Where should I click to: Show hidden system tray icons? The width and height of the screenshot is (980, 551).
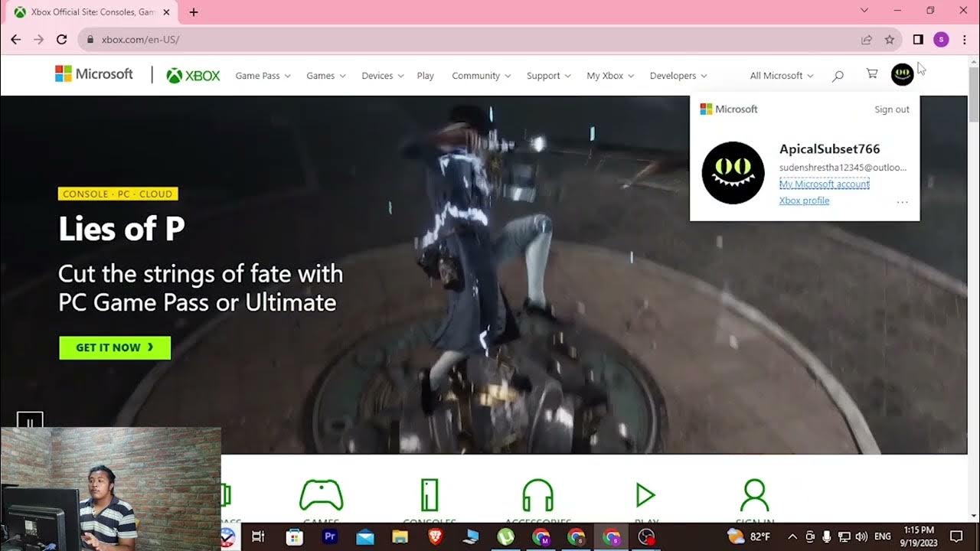pyautogui.click(x=792, y=537)
